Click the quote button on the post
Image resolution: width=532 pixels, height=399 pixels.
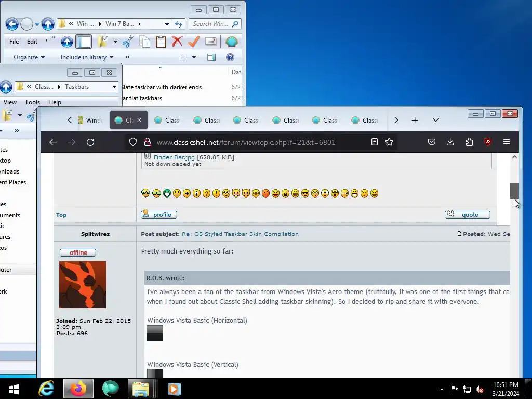467,215
